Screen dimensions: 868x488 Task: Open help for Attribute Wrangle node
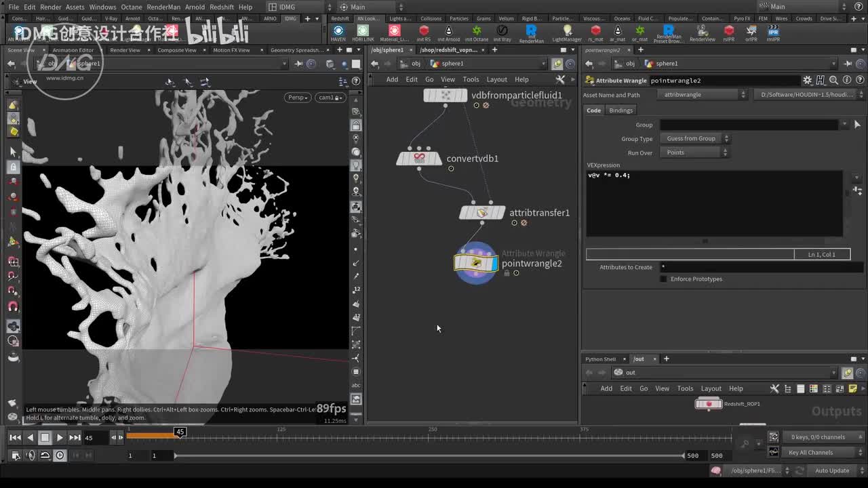pos(859,80)
